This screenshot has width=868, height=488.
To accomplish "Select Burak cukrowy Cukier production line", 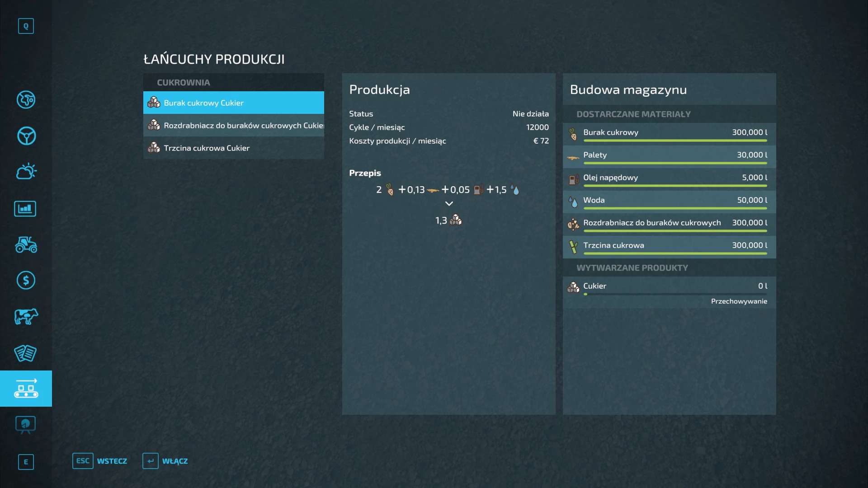I will 233,103.
